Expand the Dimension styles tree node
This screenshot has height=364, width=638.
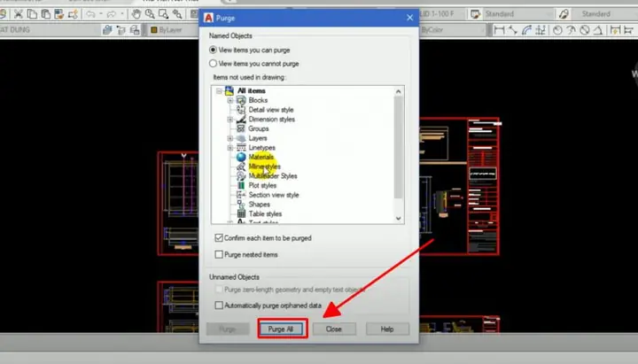click(230, 120)
